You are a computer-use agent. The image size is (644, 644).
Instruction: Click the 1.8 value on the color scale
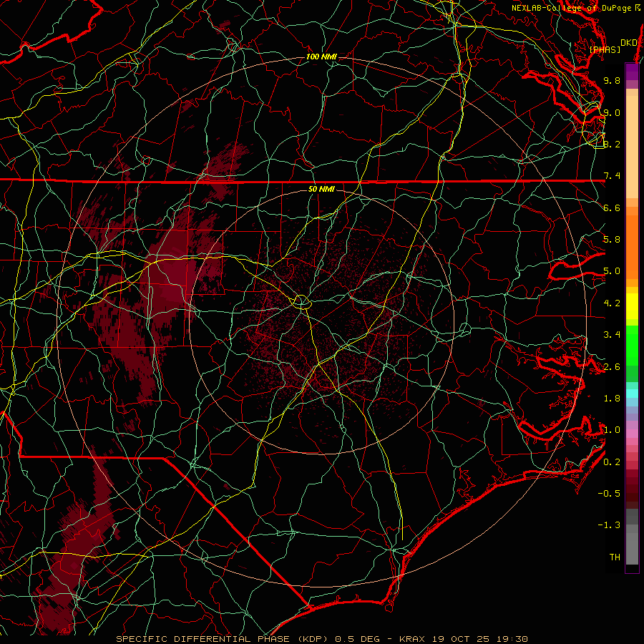(x=612, y=399)
